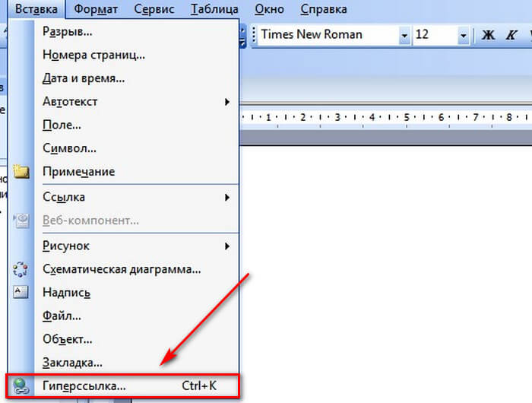
Task: Open the Закладка... bookmark entry
Action: [x=123, y=363]
